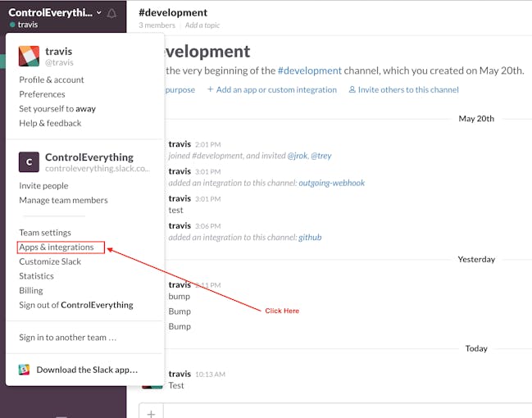Choose Customize Slack

[x=50, y=261]
